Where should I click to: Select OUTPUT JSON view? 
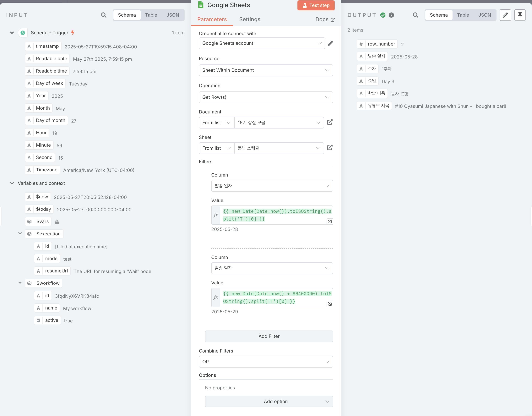pos(485,15)
